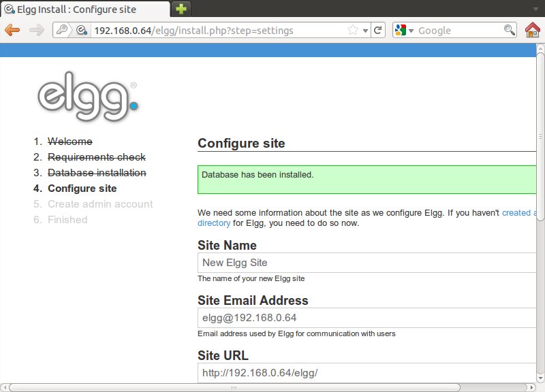Click the Elgg favicon in address bar

(x=82, y=30)
